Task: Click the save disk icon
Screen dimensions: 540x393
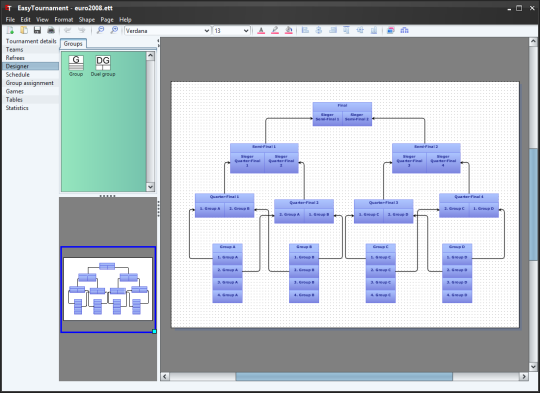Action: (x=37, y=30)
